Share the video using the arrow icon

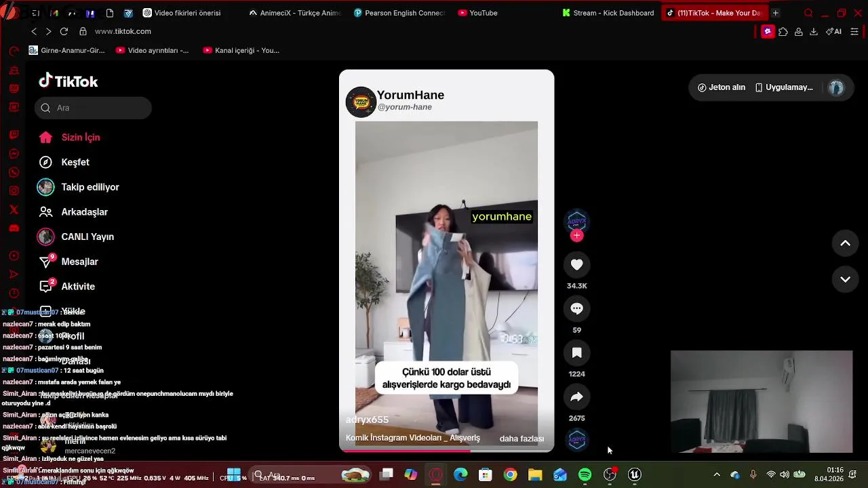coord(576,396)
